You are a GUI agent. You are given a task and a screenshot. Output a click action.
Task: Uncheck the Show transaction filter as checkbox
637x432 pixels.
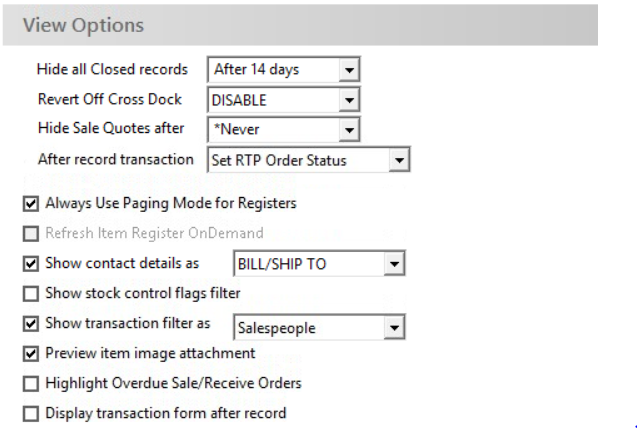point(31,323)
